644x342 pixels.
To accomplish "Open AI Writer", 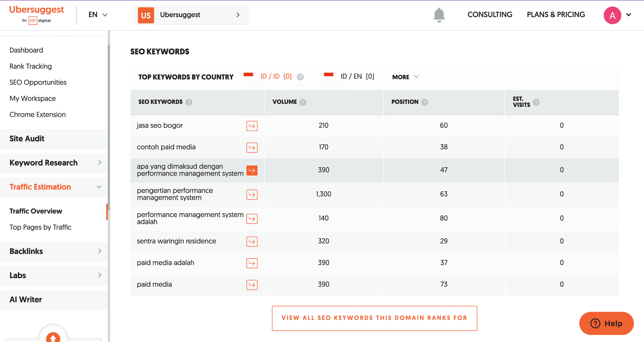I will point(54,300).
